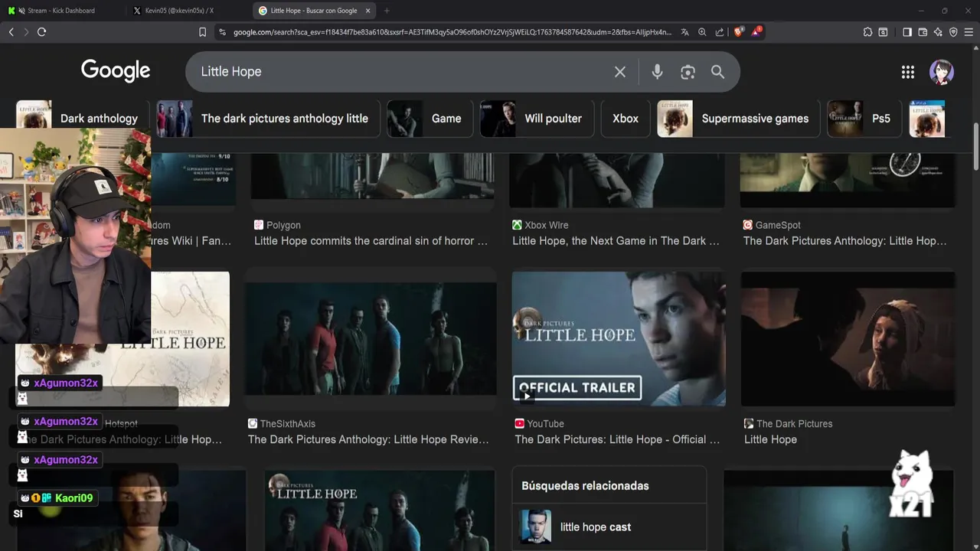
Task: Click the TheSixthAxis source label
Action: 288,424
